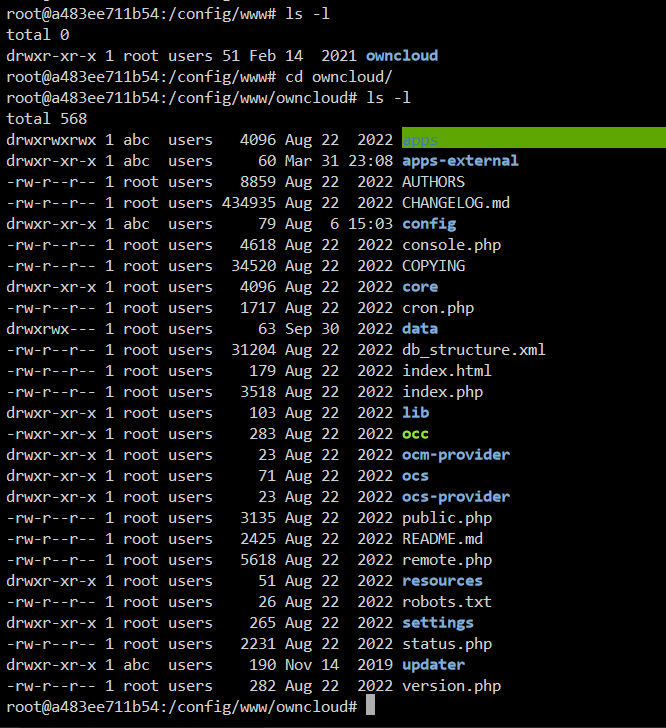This screenshot has width=666, height=728.
Task: Click the final /config/www/owncloud# prompt text
Action: click(x=263, y=707)
